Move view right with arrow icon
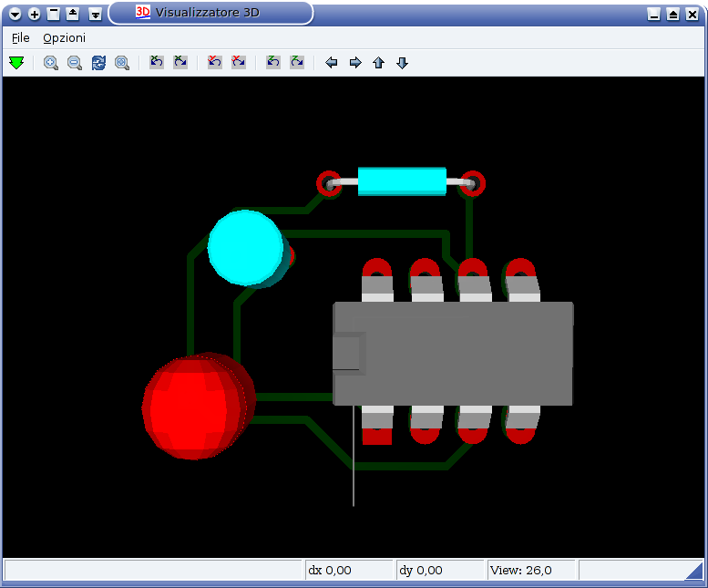Viewport: 708px width, 588px height. (355, 62)
